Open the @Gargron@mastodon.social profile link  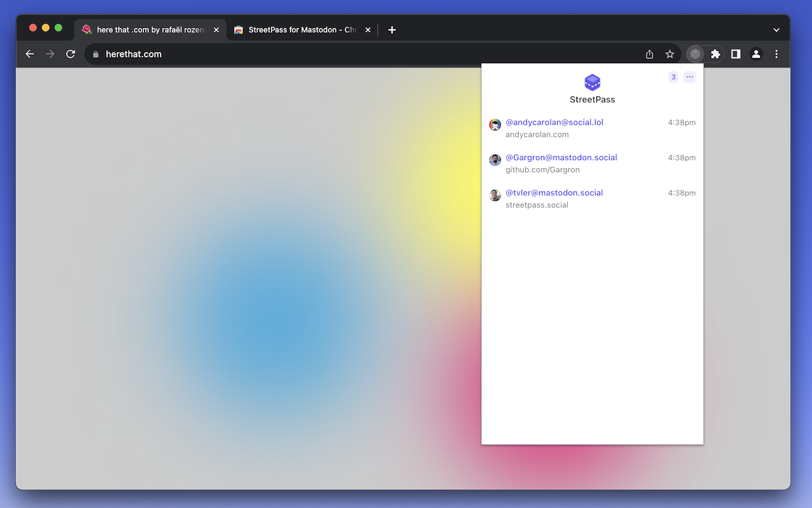pyautogui.click(x=561, y=157)
